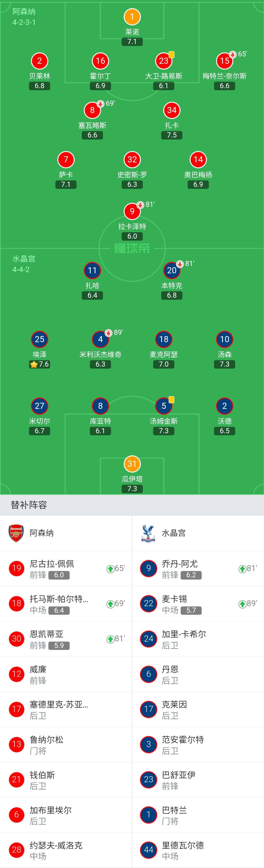Tap the yellow card on 大卫-路易斯
This screenshot has width=264, height=868.
pyautogui.click(x=171, y=55)
